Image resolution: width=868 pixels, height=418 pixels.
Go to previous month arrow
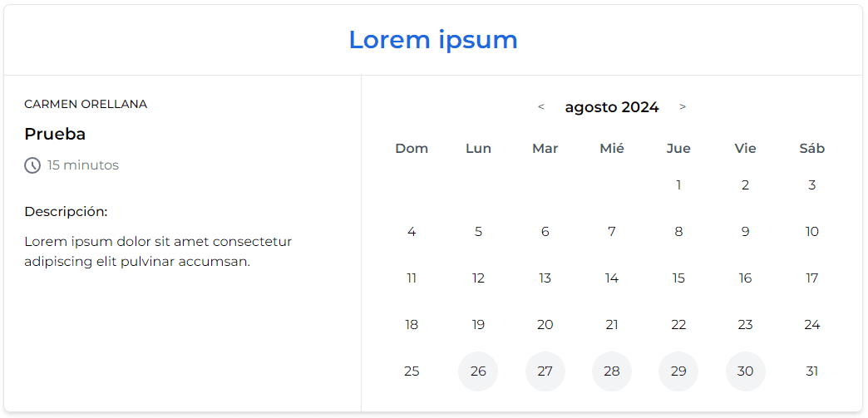541,107
